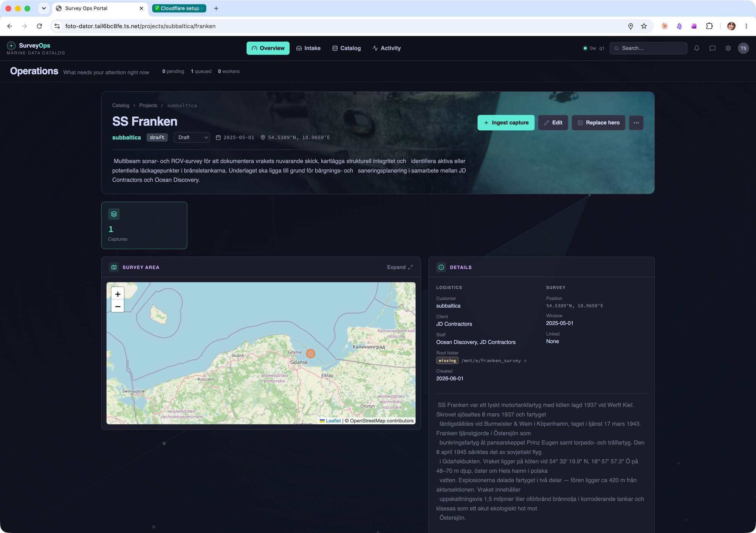Screen dimensions: 756x533
Task: Switch to the Cloudflare setup tab group
Action: 179,8
